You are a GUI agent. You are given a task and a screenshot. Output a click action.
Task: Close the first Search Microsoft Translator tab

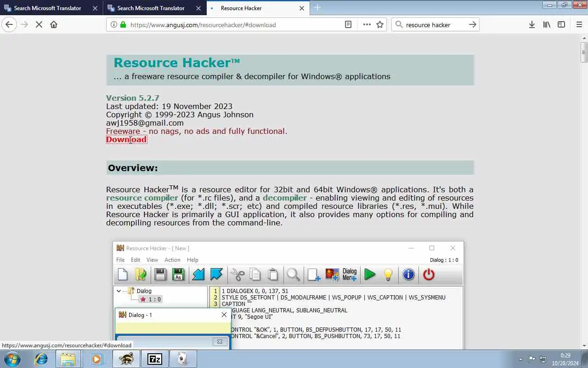[x=95, y=8]
